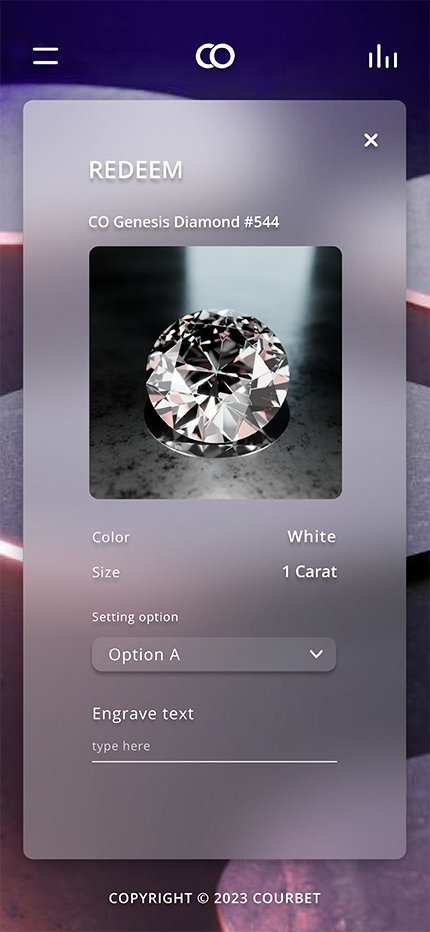
Task: Click the Size label
Action: click(106, 572)
